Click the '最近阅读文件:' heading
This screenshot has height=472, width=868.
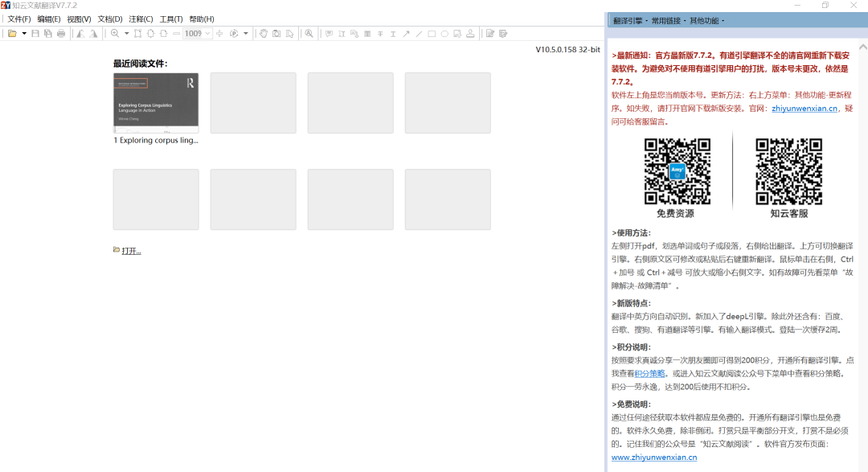pyautogui.click(x=140, y=64)
